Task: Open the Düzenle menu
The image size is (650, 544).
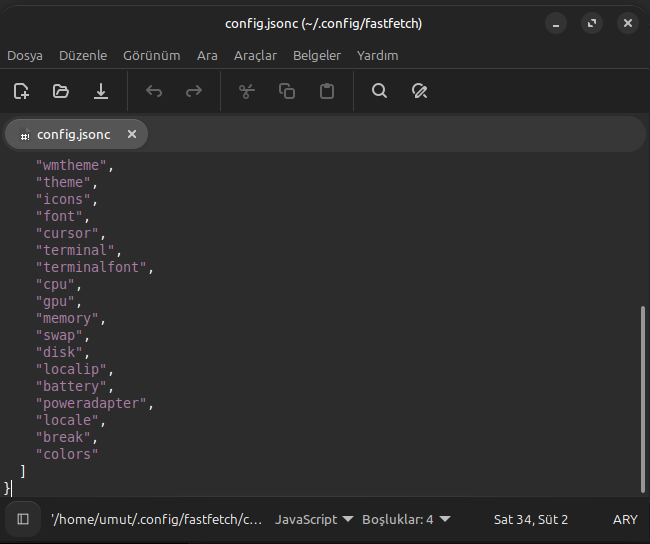Action: point(83,56)
